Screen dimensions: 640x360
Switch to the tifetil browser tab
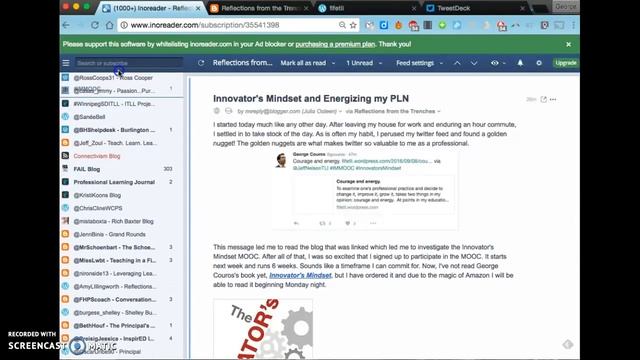pyautogui.click(x=367, y=8)
